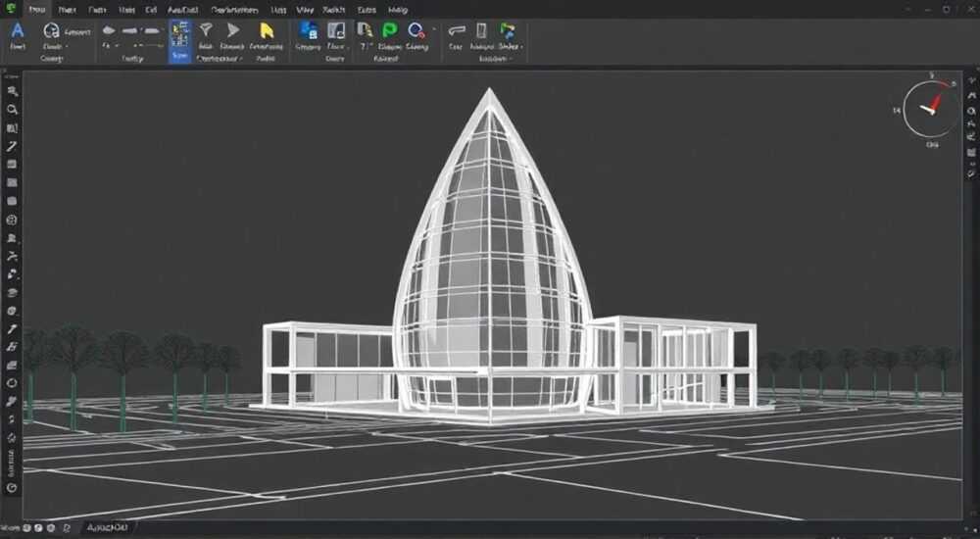The width and height of the screenshot is (980, 539).
Task: Open the Help menu at menu bar end
Action: 398,10
